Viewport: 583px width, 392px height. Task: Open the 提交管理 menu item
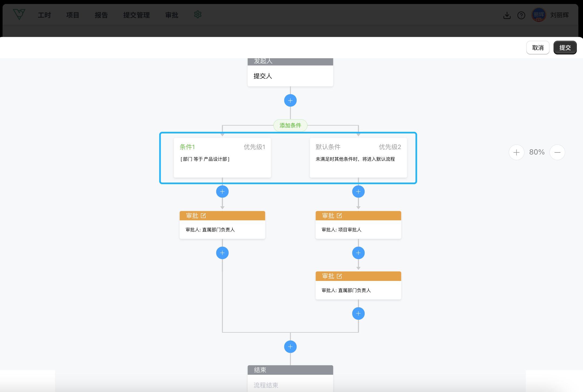[136, 15]
